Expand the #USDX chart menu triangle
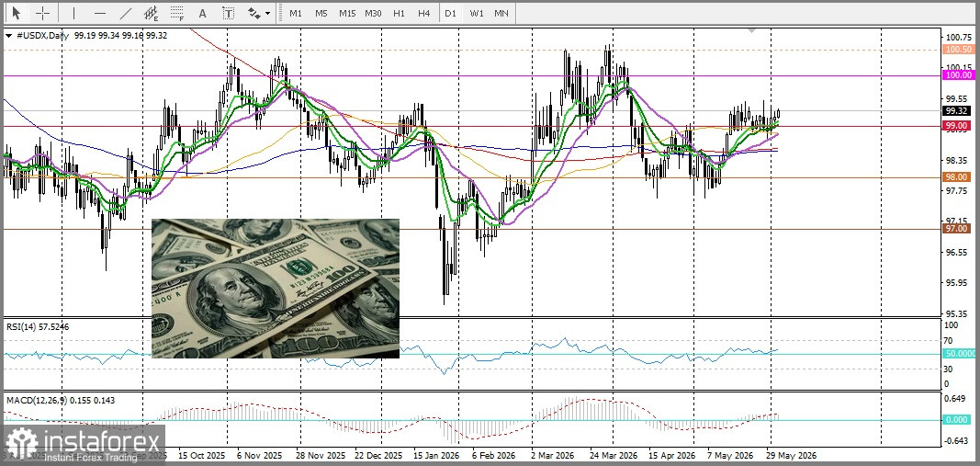Screen dimensions: 980x466 click(8, 36)
